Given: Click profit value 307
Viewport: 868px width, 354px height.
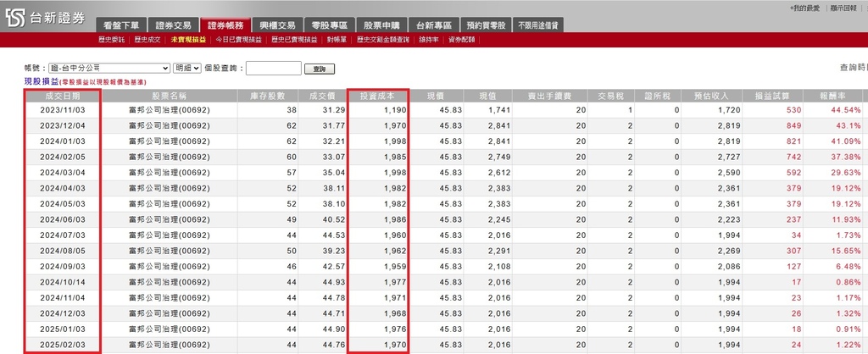Looking at the screenshot, I should (x=793, y=251).
